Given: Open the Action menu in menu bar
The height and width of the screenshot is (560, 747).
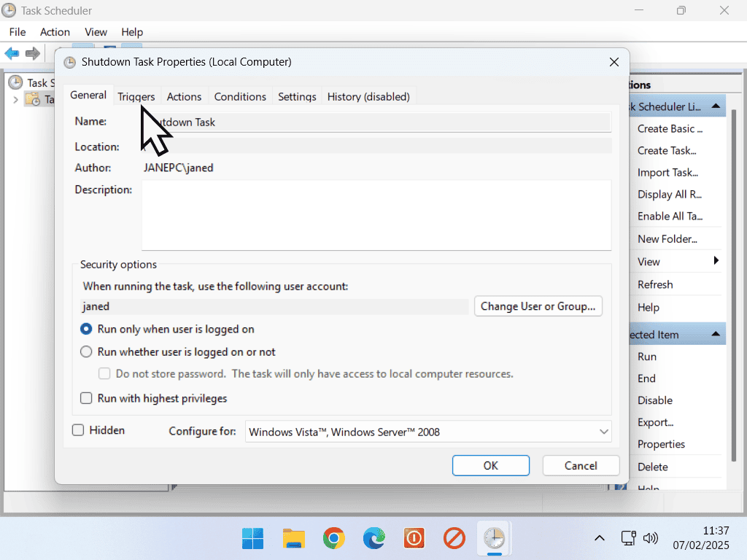Looking at the screenshot, I should point(55,32).
